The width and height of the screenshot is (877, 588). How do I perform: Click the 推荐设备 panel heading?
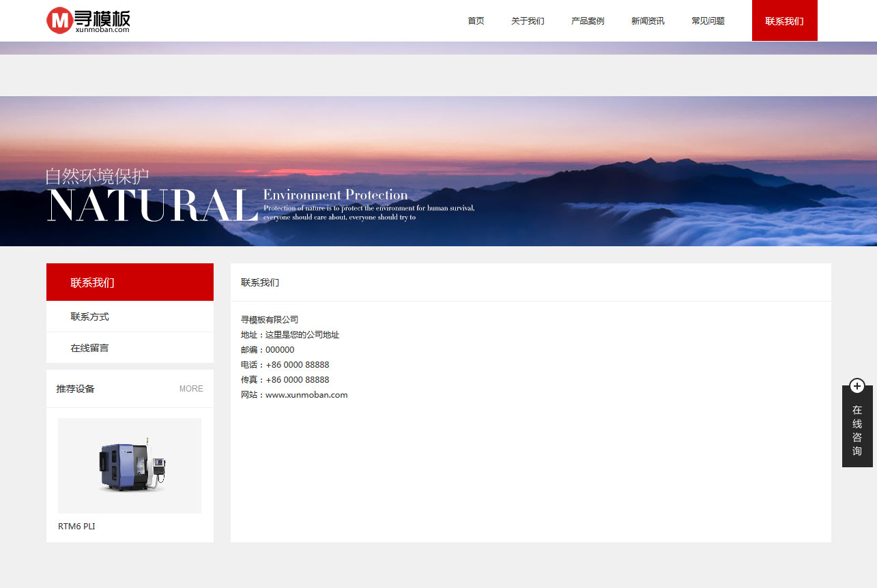pyautogui.click(x=76, y=389)
